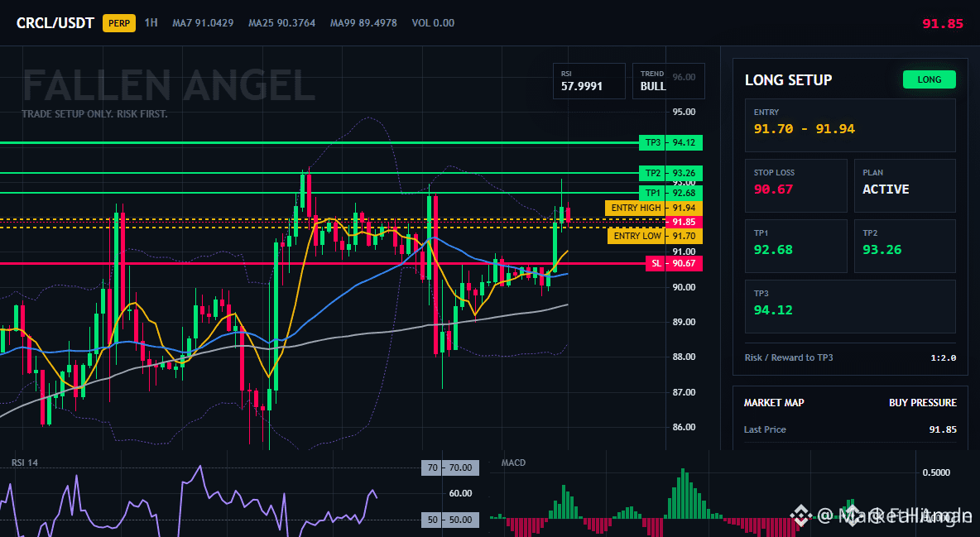Click the MACD panel label
The image size is (980, 537).
point(513,463)
